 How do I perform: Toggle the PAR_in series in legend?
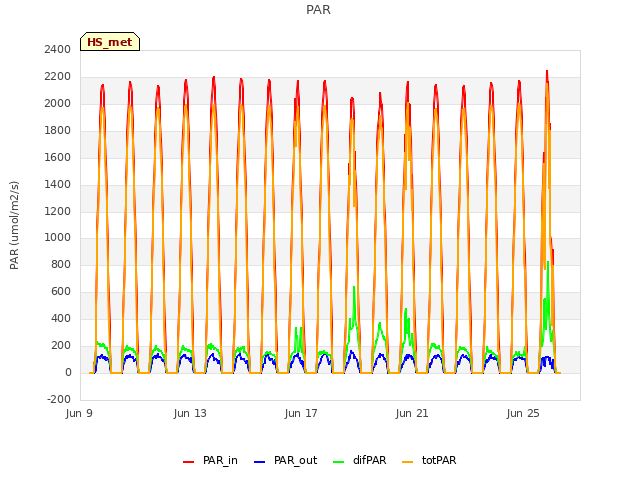click(x=211, y=460)
